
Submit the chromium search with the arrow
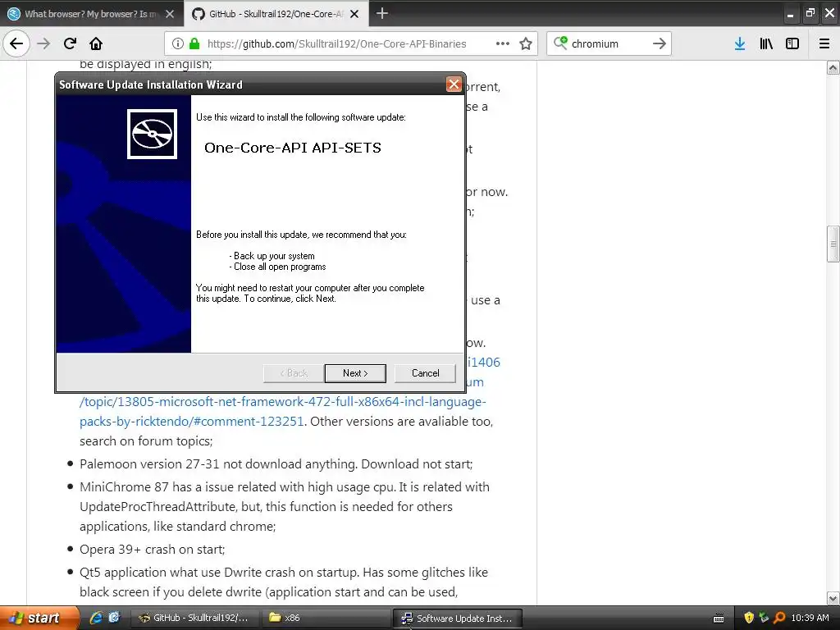pos(660,43)
